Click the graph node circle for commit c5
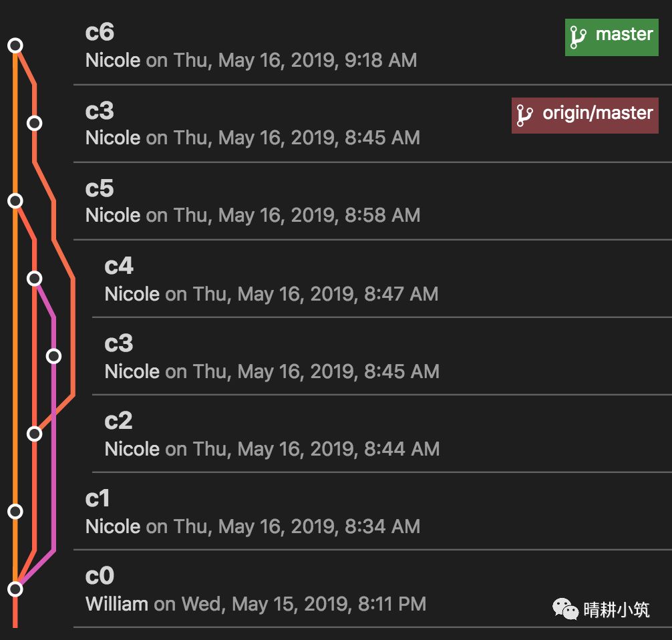This screenshot has width=672, height=640. (x=15, y=200)
